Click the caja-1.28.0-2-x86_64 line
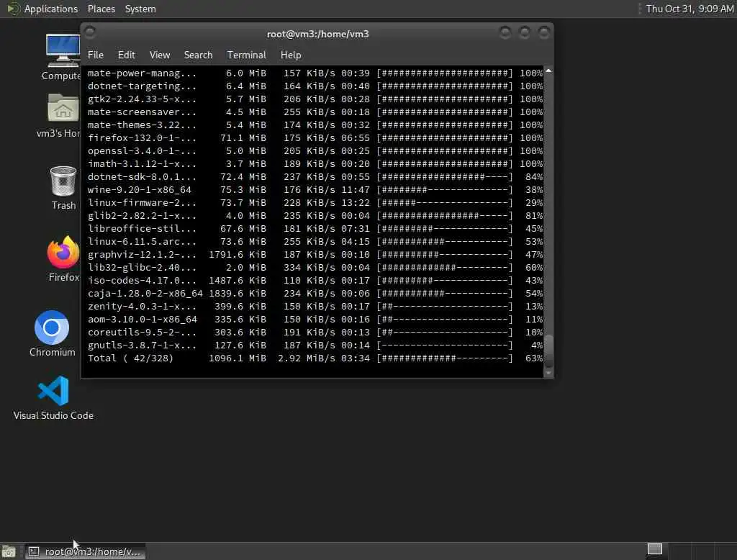Viewport: 737px width, 560px height. (x=315, y=294)
